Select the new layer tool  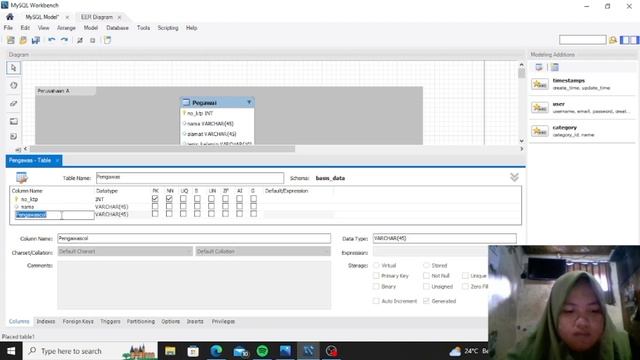13,121
